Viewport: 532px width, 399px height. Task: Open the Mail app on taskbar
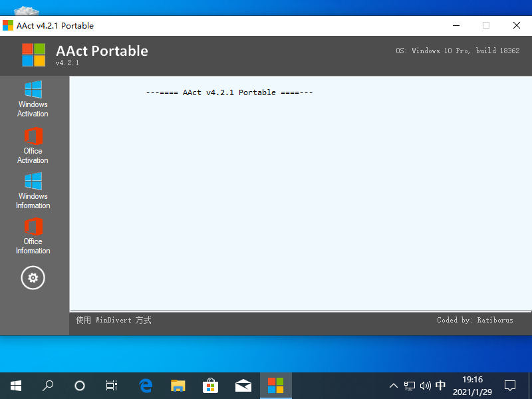[243, 386]
